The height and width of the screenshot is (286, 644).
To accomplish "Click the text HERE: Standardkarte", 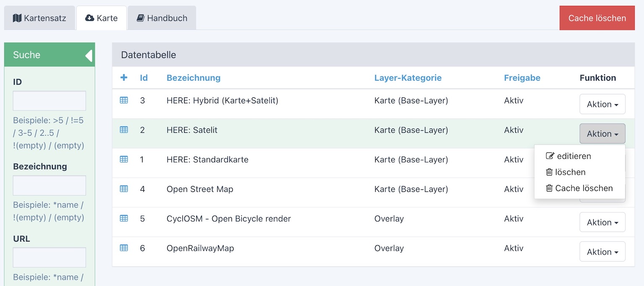I will pos(208,160).
